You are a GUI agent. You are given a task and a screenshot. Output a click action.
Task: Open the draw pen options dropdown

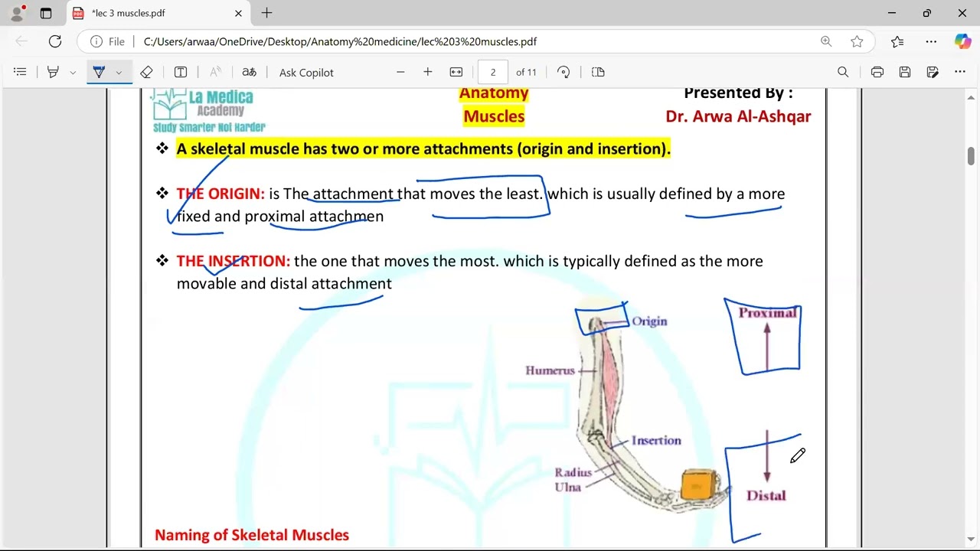point(119,72)
